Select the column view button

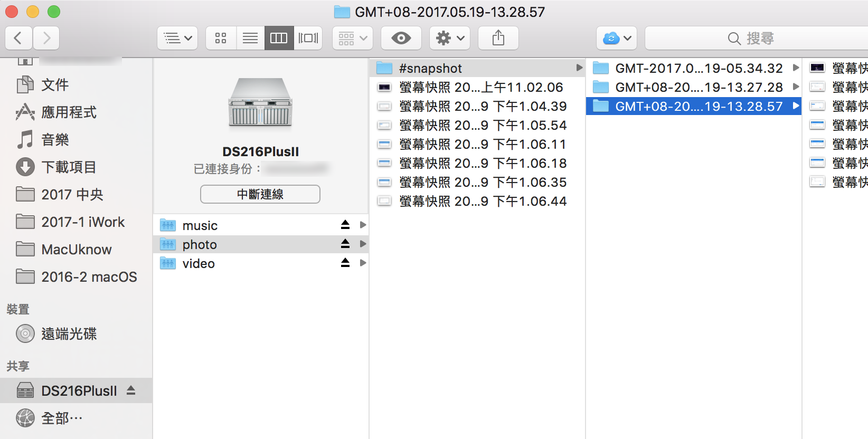(x=279, y=38)
